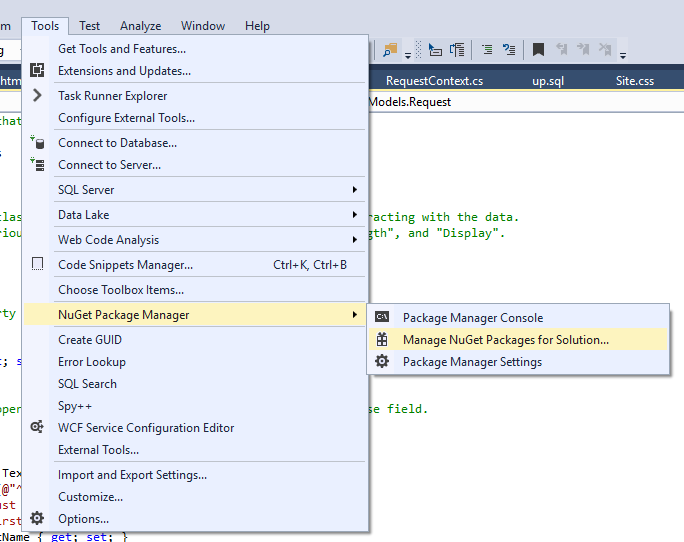Image resolution: width=684 pixels, height=542 pixels.
Task: Toggle bookmark using the black bookmark icon
Action: [x=538, y=49]
